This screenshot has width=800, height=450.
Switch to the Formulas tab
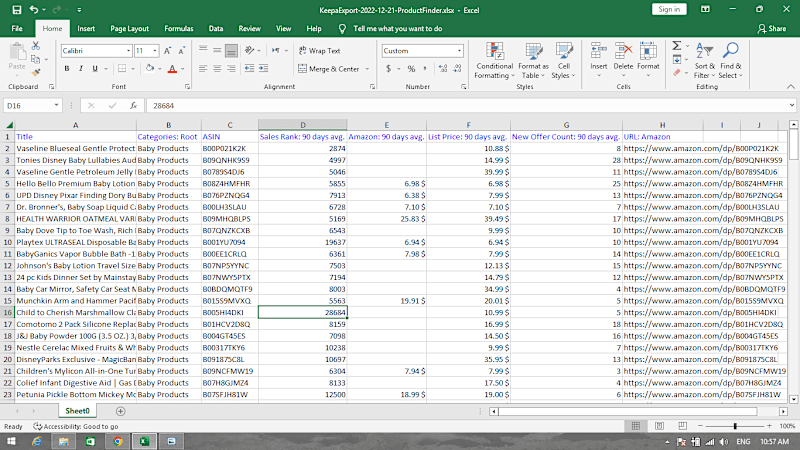coord(179,29)
